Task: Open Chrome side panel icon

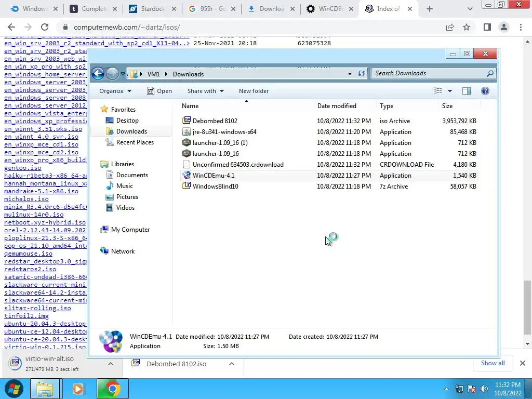Action: [x=487, y=27]
